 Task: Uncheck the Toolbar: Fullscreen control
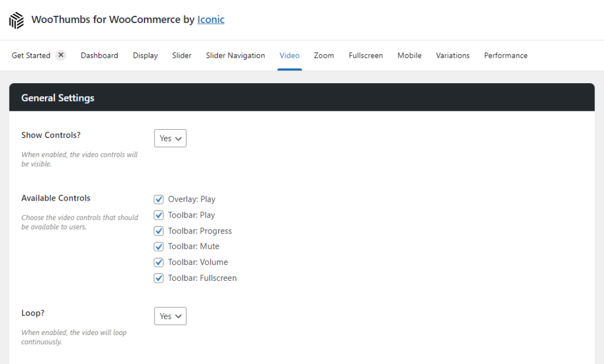pos(159,277)
